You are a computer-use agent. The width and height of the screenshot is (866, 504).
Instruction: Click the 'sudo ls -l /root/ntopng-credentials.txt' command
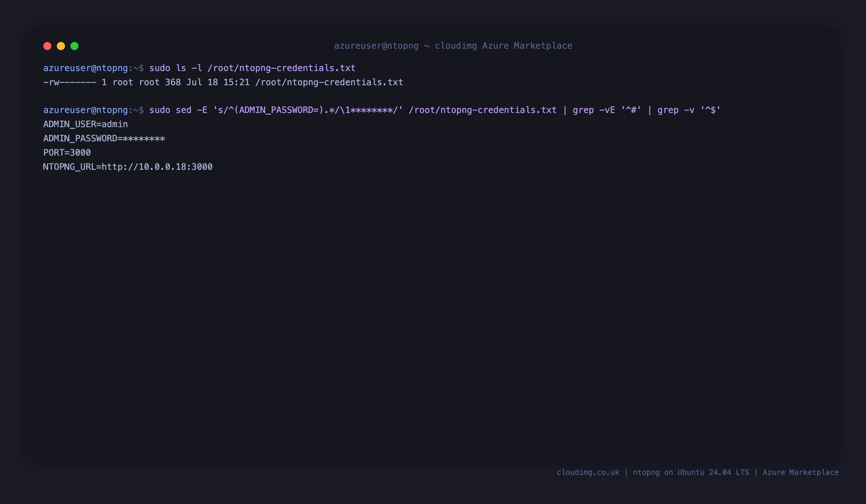point(252,68)
